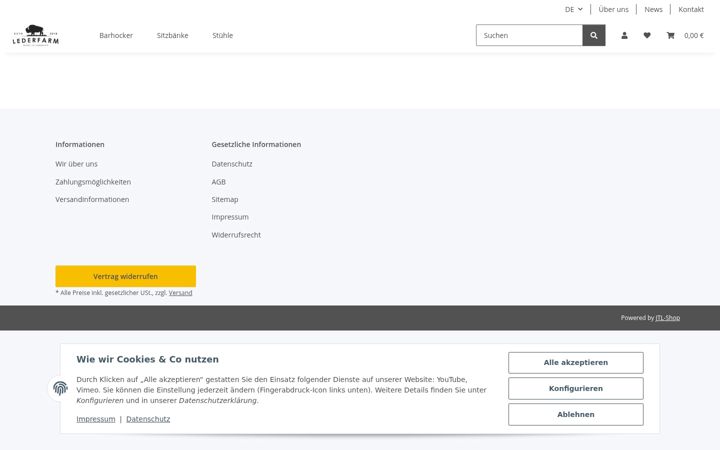Open the Kontakt page
Screen dimensions: 720x450
click(x=691, y=9)
